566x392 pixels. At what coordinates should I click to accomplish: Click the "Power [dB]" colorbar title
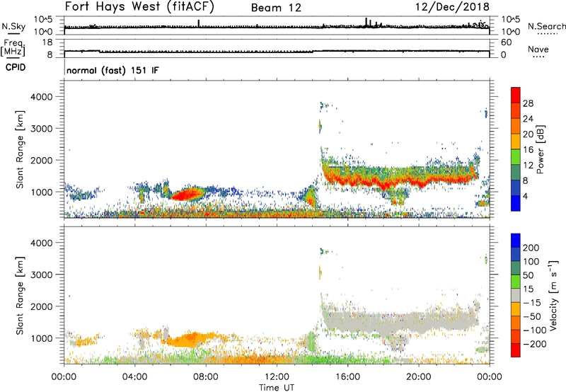click(x=541, y=149)
